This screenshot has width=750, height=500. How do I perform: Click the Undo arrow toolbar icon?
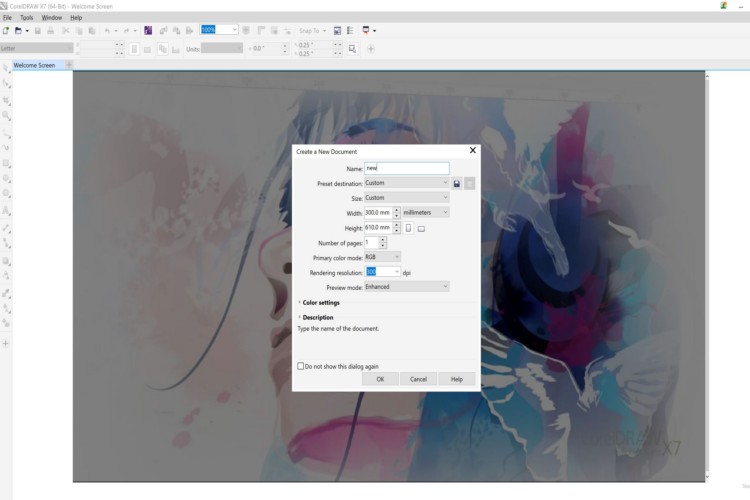point(107,31)
